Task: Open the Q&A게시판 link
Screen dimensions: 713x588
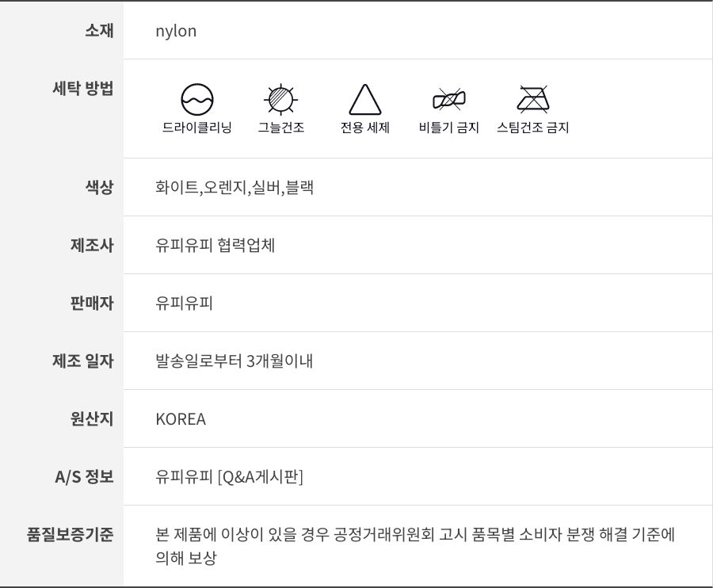Action: click(261, 477)
